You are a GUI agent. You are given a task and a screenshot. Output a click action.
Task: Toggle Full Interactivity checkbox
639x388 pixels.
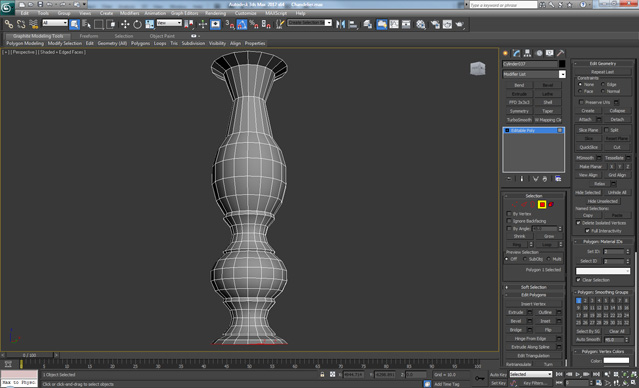point(587,231)
